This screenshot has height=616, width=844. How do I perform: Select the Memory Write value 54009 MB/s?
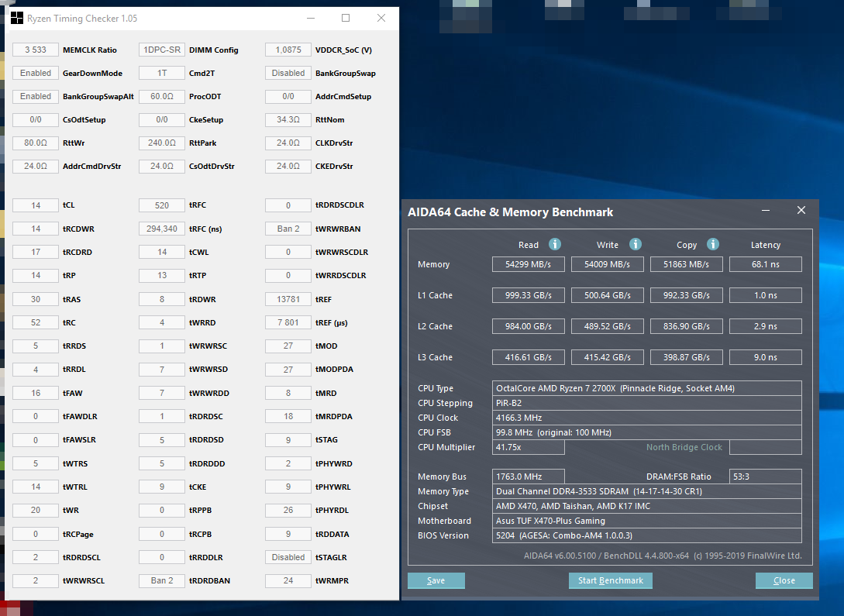click(x=607, y=264)
